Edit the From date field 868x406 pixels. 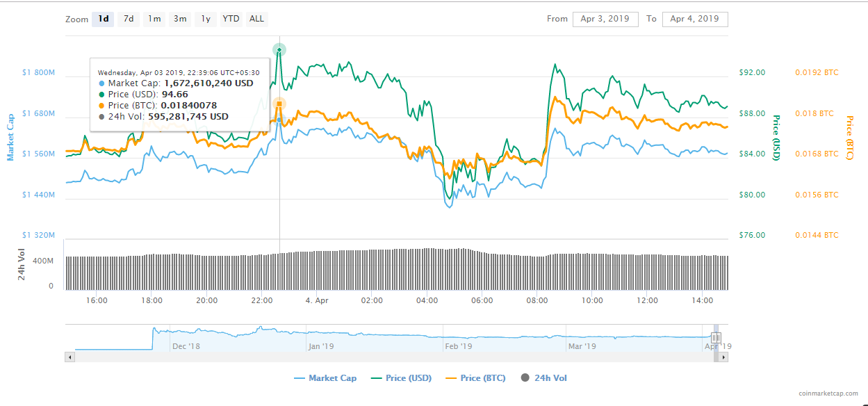pyautogui.click(x=605, y=19)
